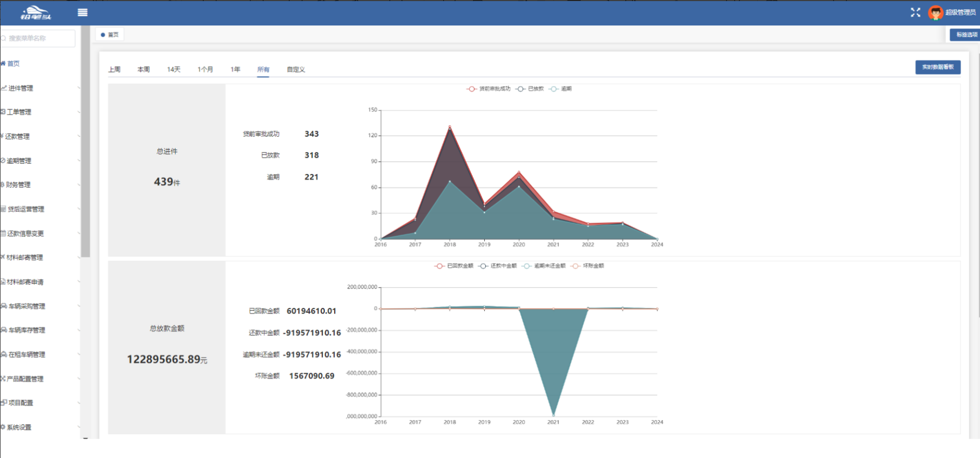This screenshot has height=458, width=980.
Task: Open 在租车辆管理 car icon entry
Action: point(3,354)
